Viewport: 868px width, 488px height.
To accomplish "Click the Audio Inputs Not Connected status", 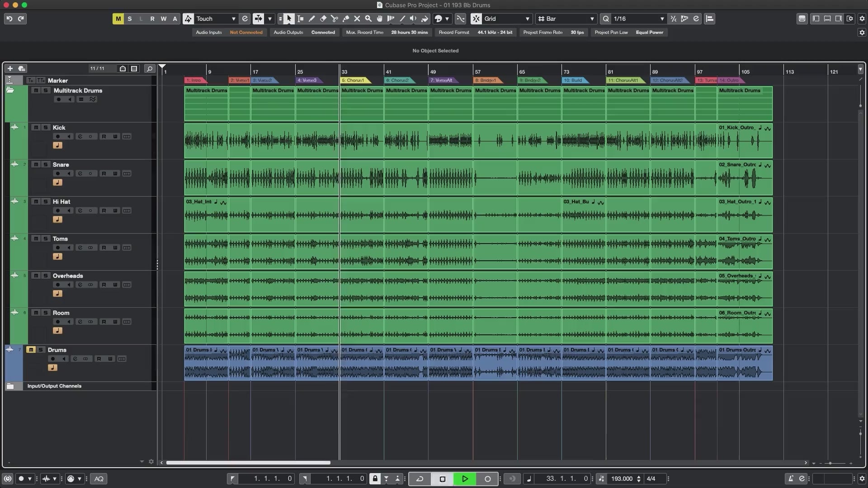I will pos(229,33).
